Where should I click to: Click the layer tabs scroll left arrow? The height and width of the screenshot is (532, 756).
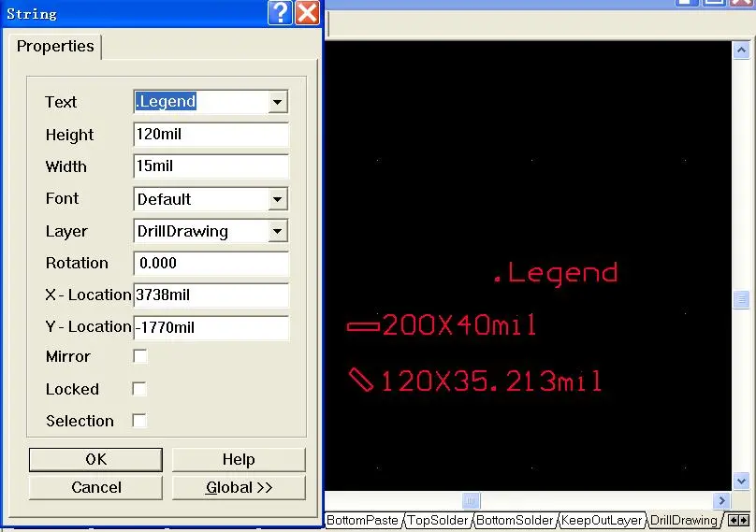click(x=734, y=521)
